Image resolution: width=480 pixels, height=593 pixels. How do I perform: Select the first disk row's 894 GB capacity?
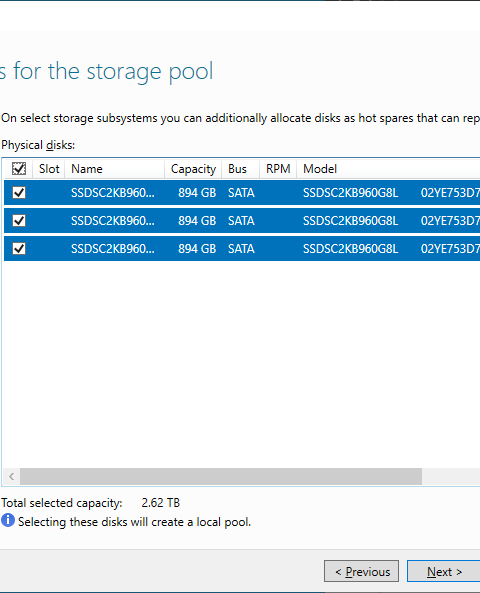(x=197, y=193)
